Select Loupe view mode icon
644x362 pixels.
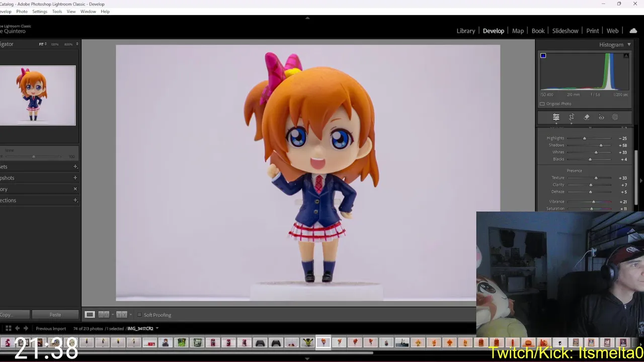click(x=90, y=315)
